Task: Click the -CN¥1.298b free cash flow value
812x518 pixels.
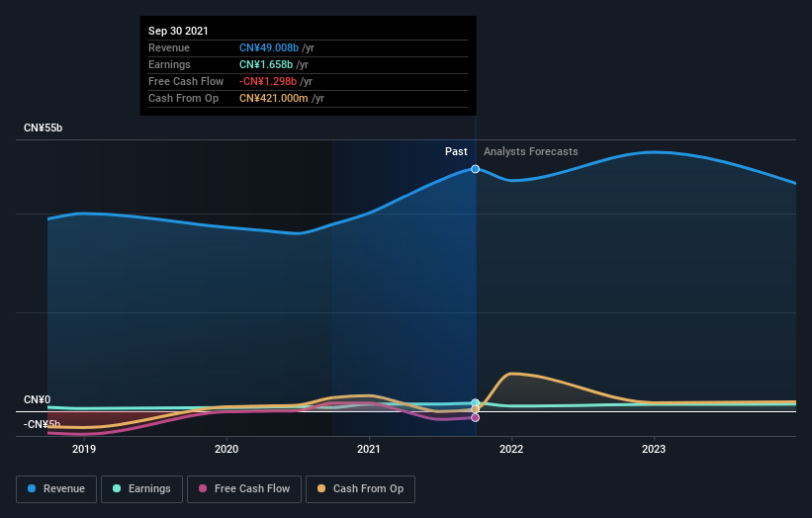Action: pos(268,81)
